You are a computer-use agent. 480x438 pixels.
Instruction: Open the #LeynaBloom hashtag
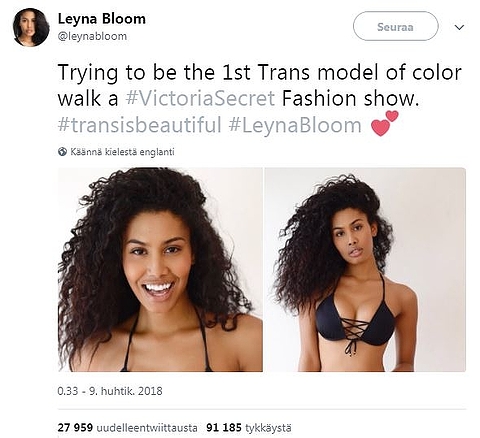coord(295,125)
